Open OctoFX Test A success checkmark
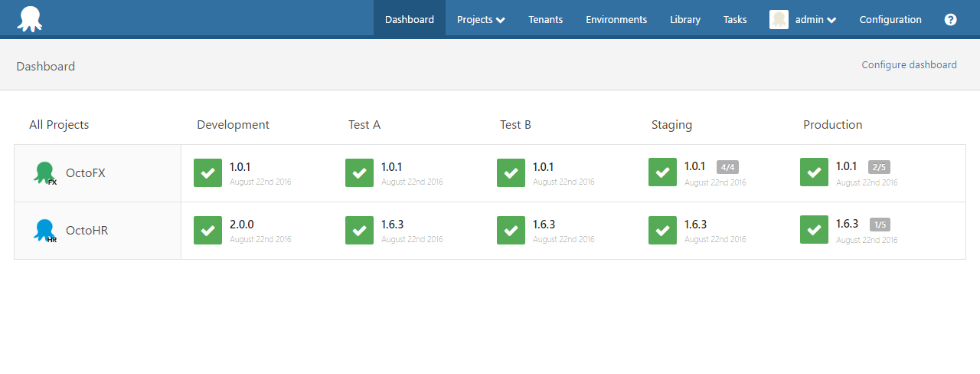980x374 pixels. click(359, 172)
